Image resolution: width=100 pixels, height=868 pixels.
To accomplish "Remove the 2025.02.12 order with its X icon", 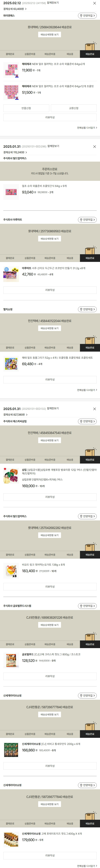I will (x=94, y=3).
